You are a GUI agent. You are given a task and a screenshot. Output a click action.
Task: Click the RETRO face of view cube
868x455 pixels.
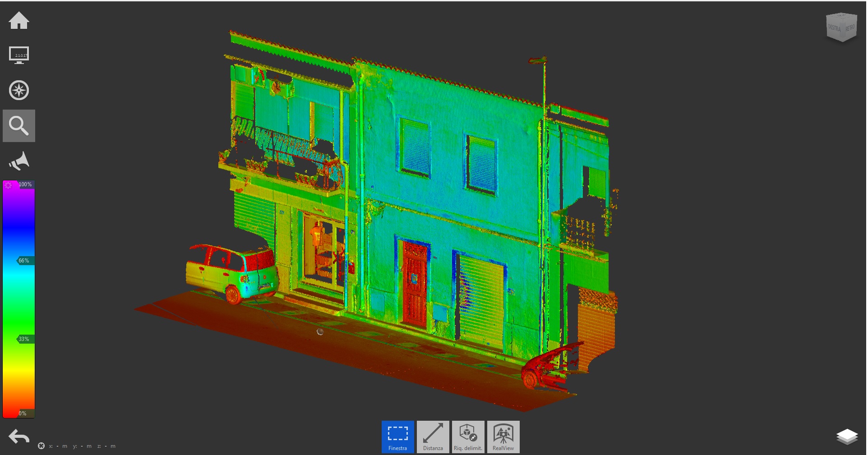850,28
